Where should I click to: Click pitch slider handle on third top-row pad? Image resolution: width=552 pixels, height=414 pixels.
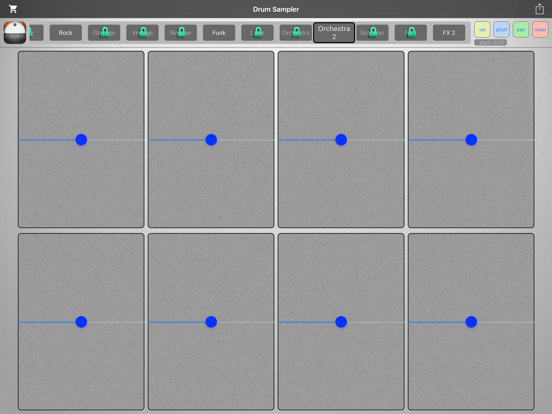point(341,140)
